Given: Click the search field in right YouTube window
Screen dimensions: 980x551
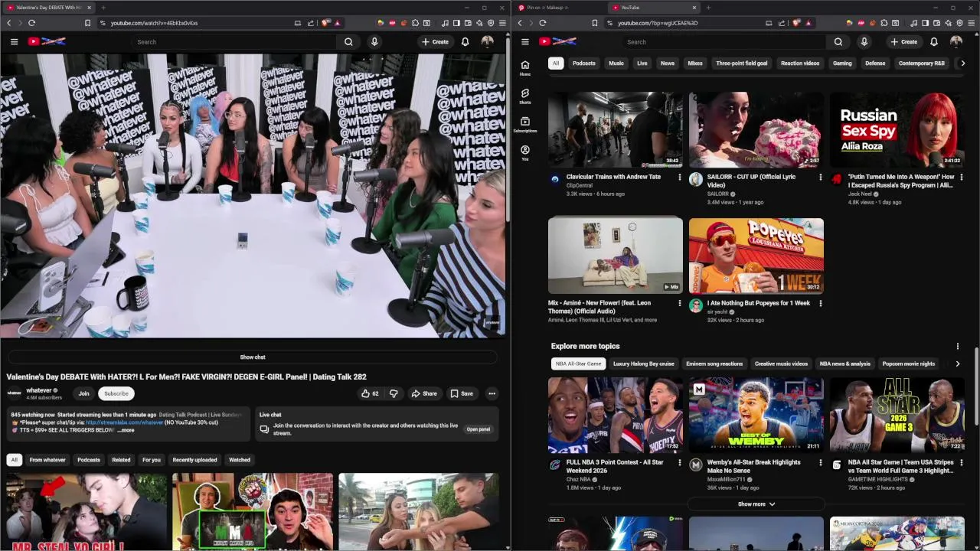Looking at the screenshot, I should pos(723,41).
